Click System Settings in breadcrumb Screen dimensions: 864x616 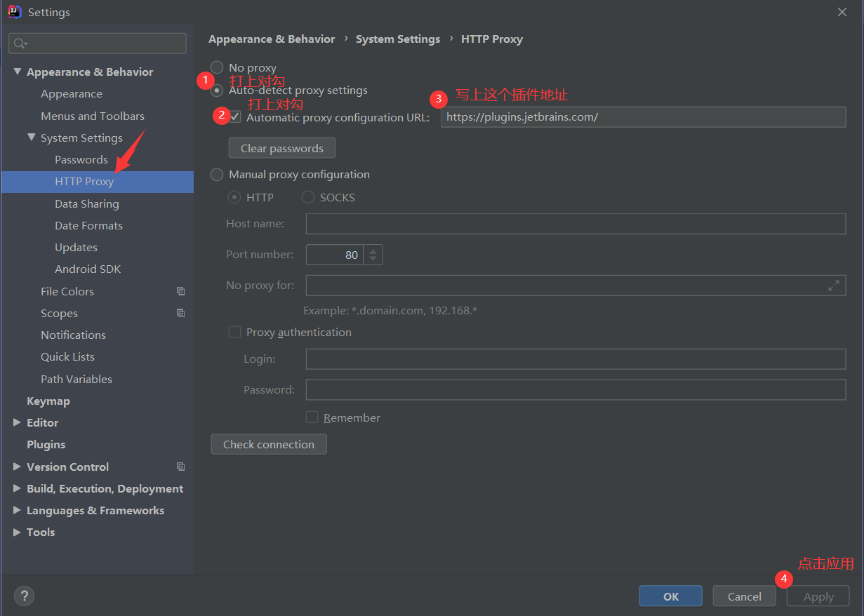click(x=398, y=39)
